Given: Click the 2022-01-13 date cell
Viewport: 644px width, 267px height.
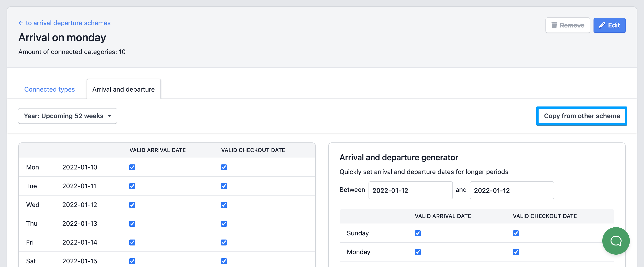Looking at the screenshot, I should tap(80, 223).
